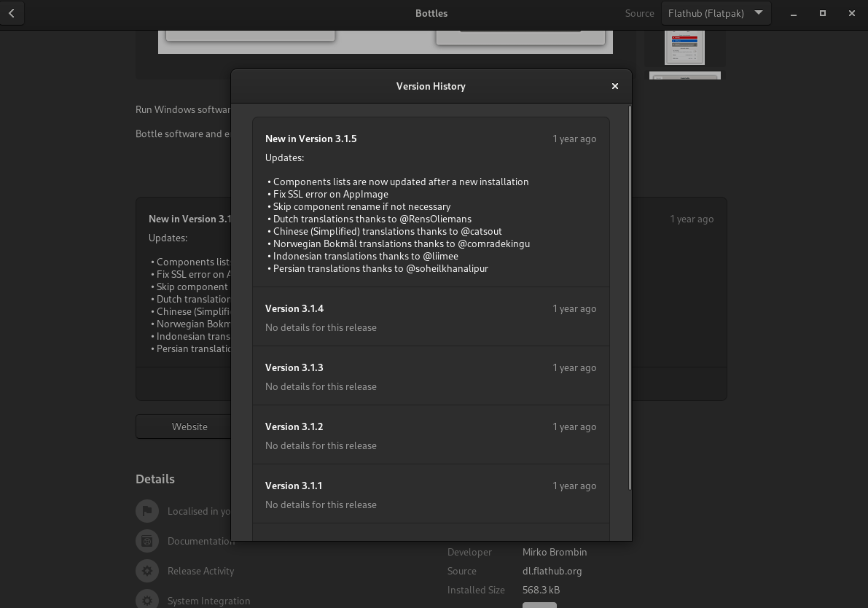Click the Localised flag icon in Details
The width and height of the screenshot is (868, 608).
[x=147, y=511]
